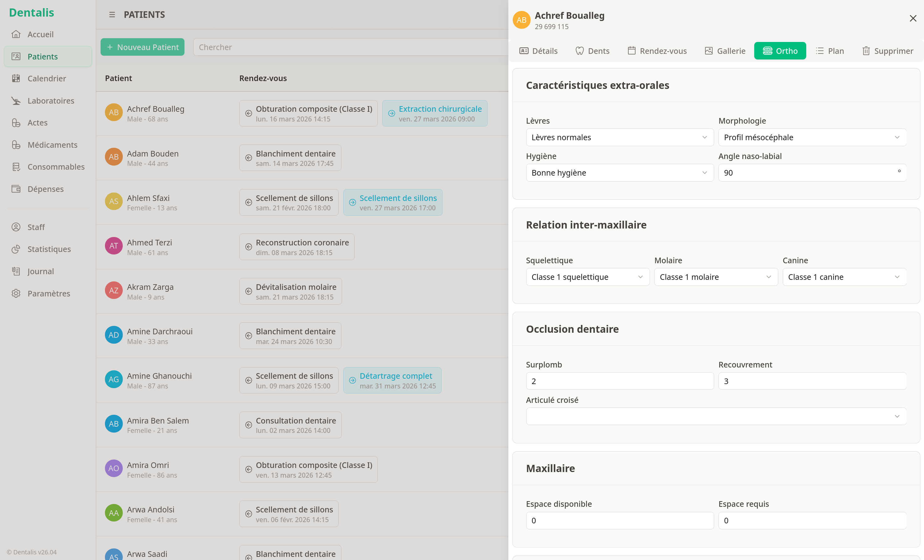This screenshot has height=560, width=924.
Task: Expand the Lèvres dropdown
Action: 619,137
